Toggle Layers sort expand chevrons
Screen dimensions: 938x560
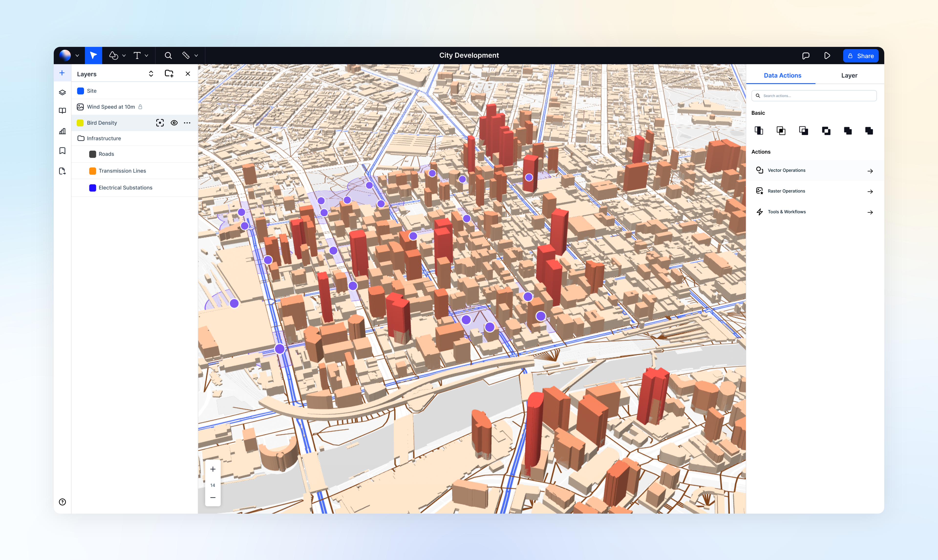[x=151, y=73]
